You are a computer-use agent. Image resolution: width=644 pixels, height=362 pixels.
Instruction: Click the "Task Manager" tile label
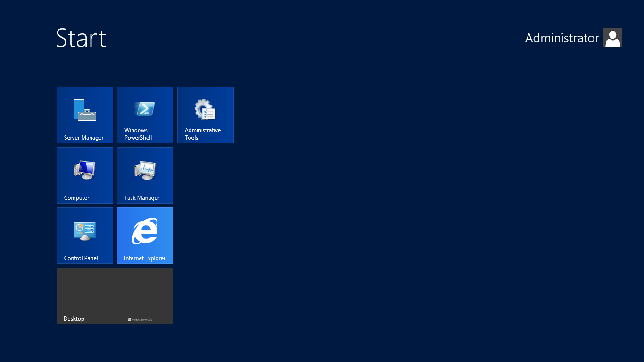pos(142,198)
